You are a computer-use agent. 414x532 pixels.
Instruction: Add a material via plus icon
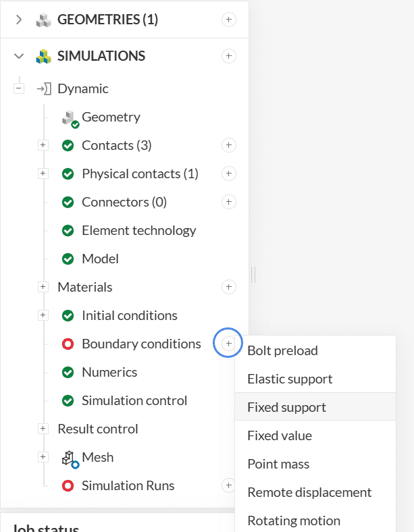coord(229,287)
